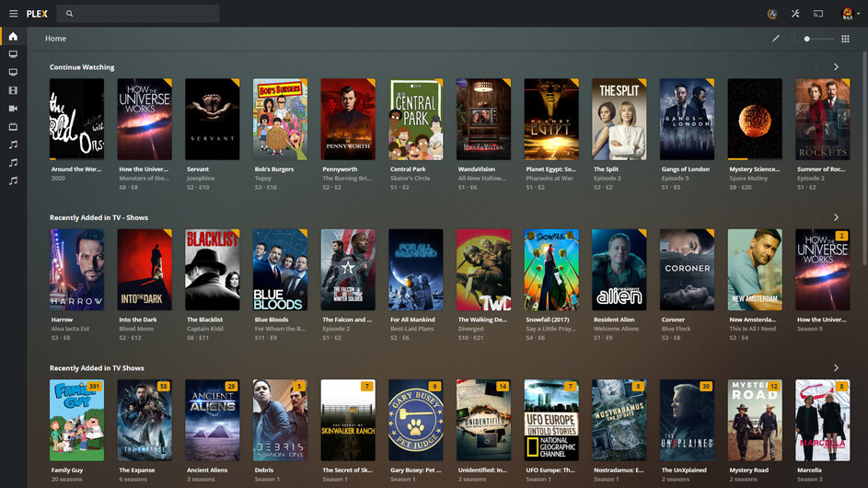The image size is (868, 488).
Task: Open How the Universe Works in Continue Watching
Action: pyautogui.click(x=145, y=119)
